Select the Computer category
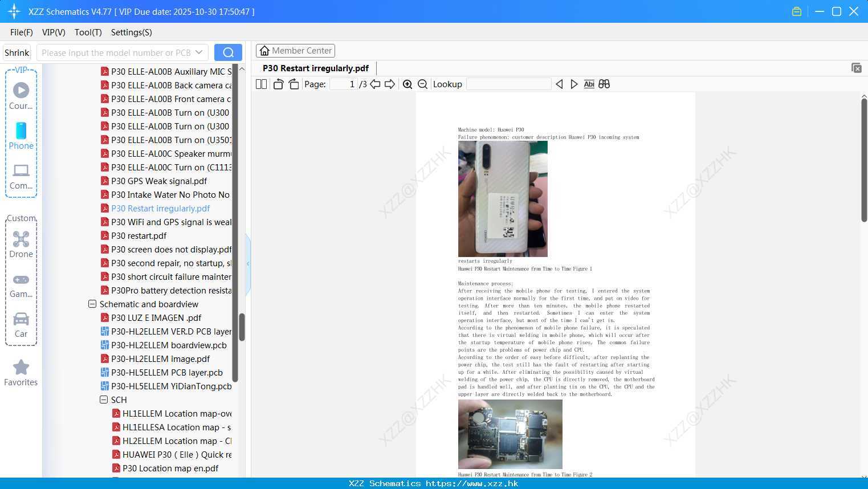868x489 pixels. pyautogui.click(x=21, y=177)
